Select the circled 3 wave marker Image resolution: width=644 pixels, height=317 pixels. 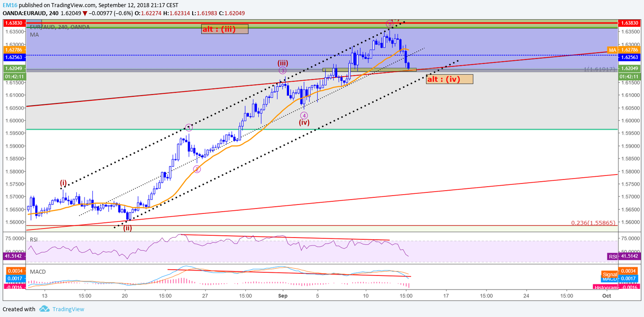[x=283, y=71]
